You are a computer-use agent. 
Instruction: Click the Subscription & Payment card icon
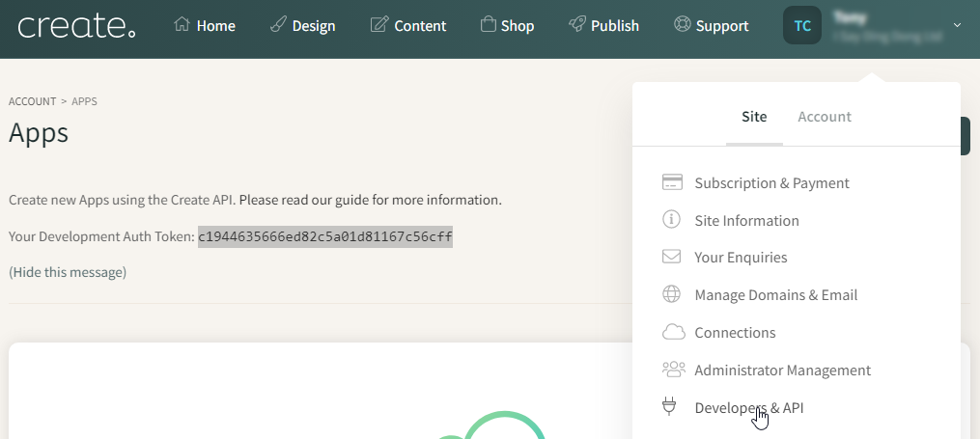coord(672,182)
